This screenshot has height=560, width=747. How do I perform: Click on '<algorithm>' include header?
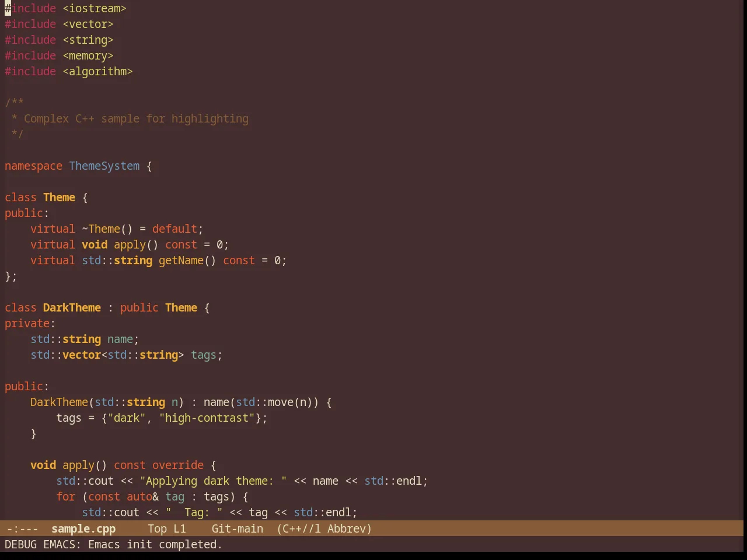click(x=97, y=71)
